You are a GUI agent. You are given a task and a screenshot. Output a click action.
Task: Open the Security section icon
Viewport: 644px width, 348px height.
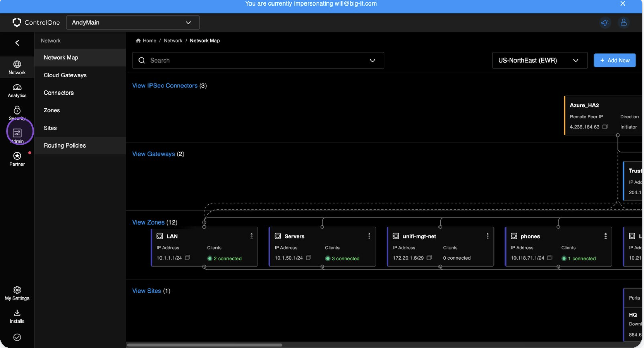pyautogui.click(x=17, y=112)
